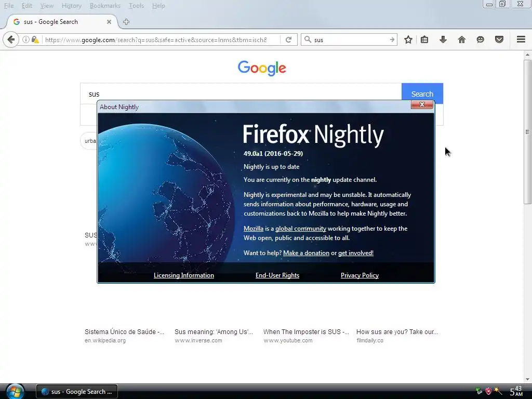Click Nightly is up to date text
Screen dimensions: 532x399
tap(271, 167)
